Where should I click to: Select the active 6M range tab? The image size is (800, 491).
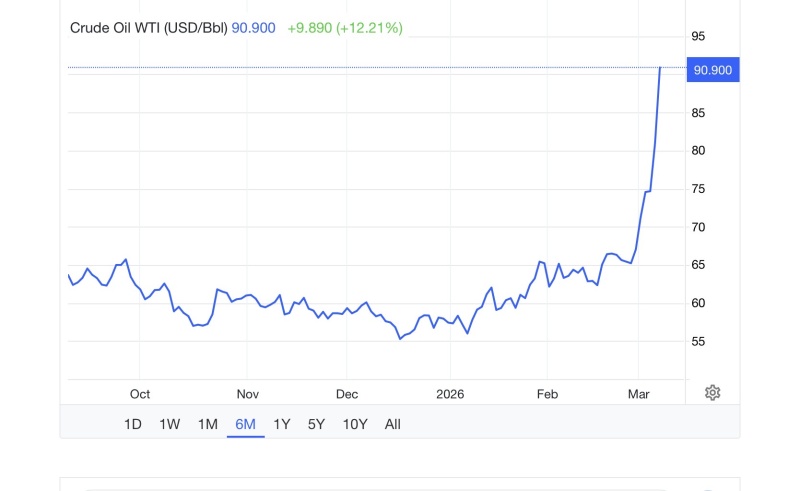pos(245,424)
